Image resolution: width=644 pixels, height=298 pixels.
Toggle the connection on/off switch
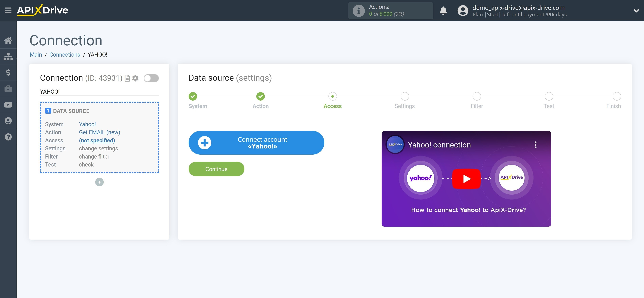(151, 78)
